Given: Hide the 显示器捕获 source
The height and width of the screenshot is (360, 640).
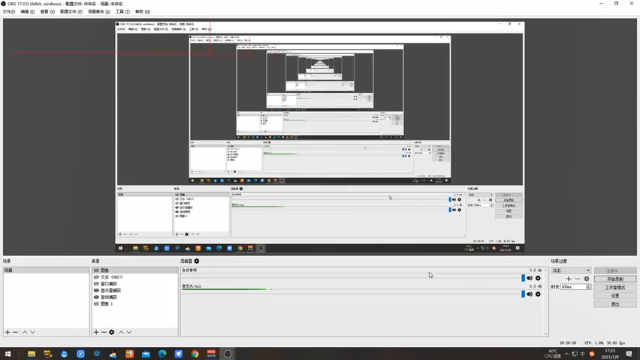Looking at the screenshot, I should click(96, 291).
